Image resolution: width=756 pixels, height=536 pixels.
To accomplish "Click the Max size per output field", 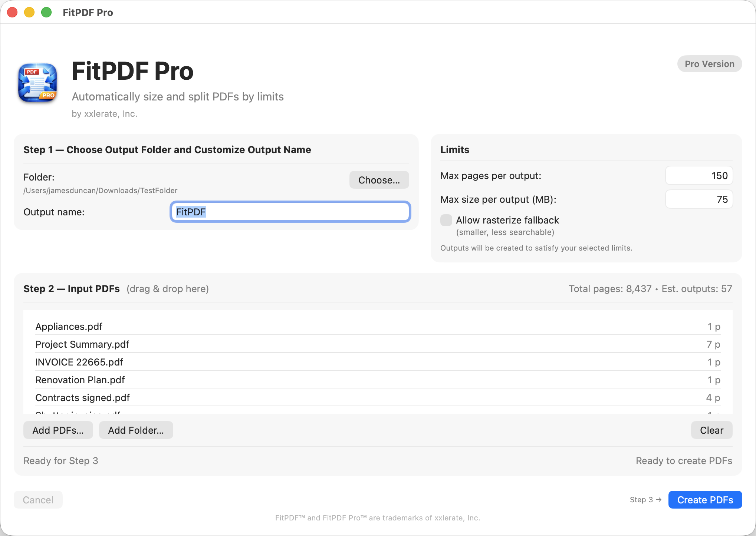I will [x=699, y=199].
